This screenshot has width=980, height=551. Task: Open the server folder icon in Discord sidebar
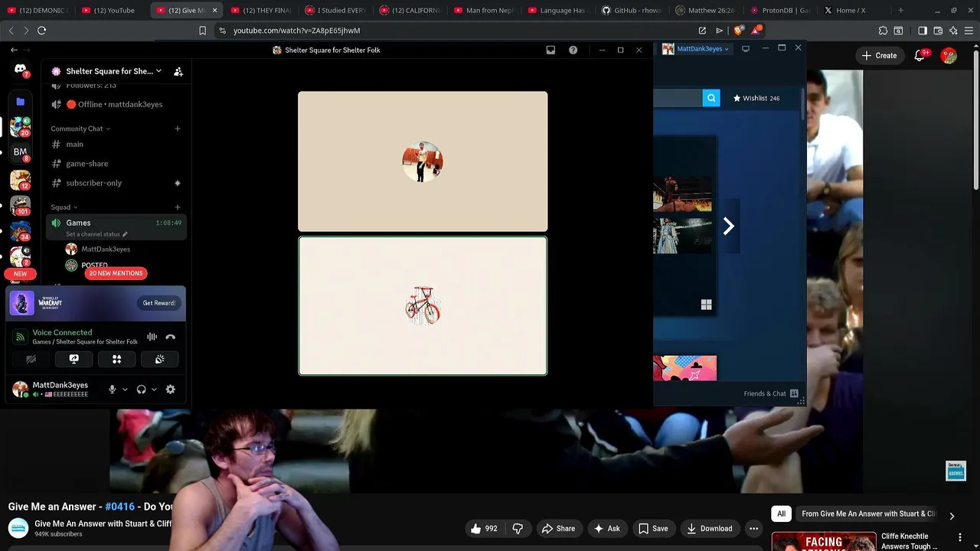(x=21, y=101)
